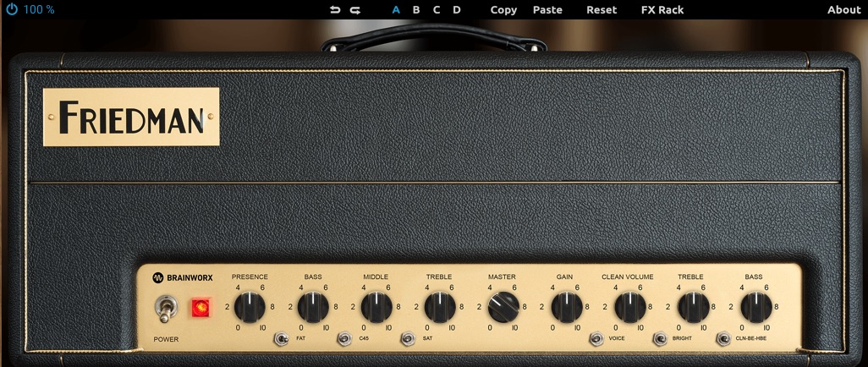Toggle the SAT switch
Viewport: 868px width, 367px height.
coord(408,338)
